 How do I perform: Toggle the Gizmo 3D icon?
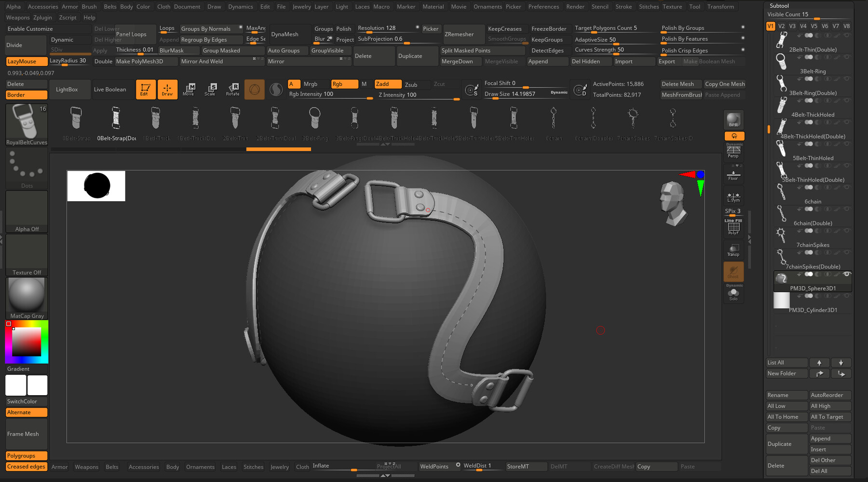254,90
